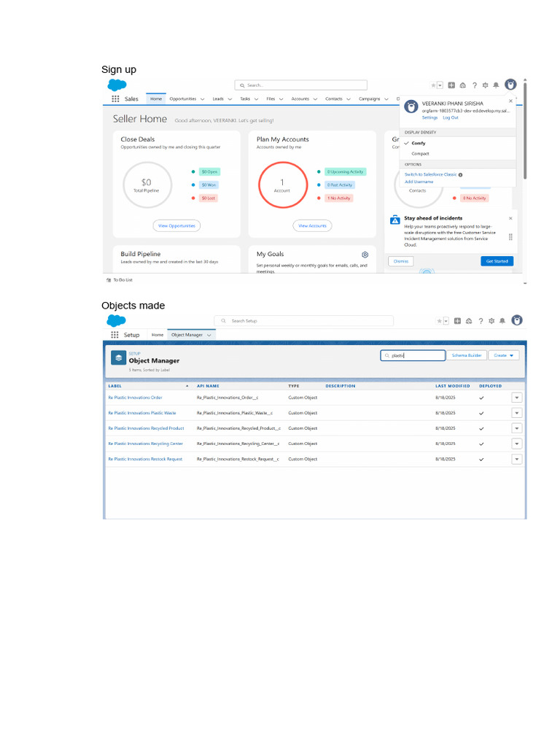560x747 pixels.
Task: Open the avatar icon in Setup header
Action: [517, 320]
